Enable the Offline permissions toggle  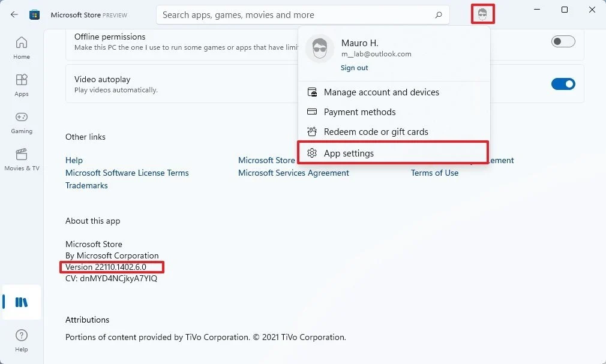pos(563,41)
